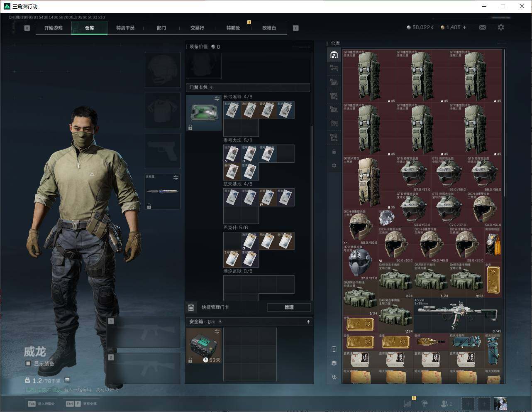The height and width of the screenshot is (412, 532).
Task: Click the Ctrl F 转移全部 shortcut button
Action: click(x=81, y=403)
